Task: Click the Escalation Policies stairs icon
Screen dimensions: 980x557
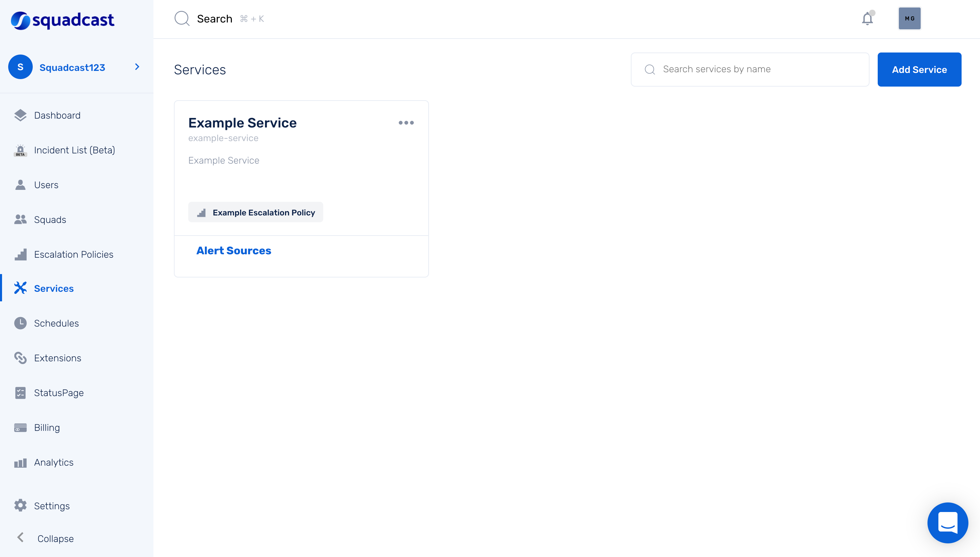Action: (x=20, y=254)
